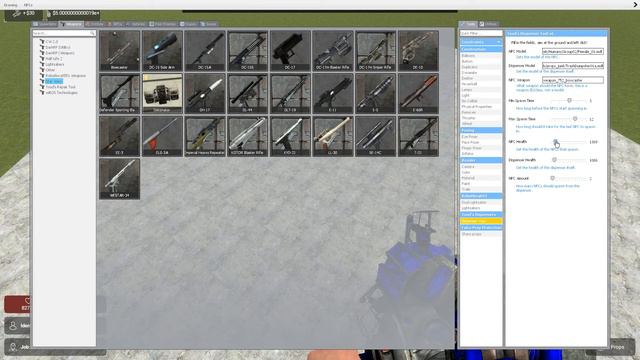Image resolution: width=640 pixels, height=360 pixels.
Task: Click the NPC Weapon text field
Action: (x=573, y=80)
